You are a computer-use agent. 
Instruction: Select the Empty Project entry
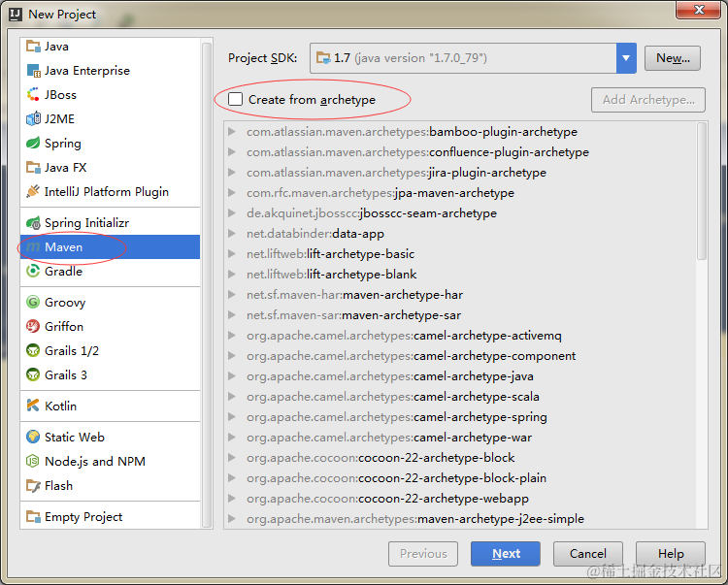(x=110, y=516)
